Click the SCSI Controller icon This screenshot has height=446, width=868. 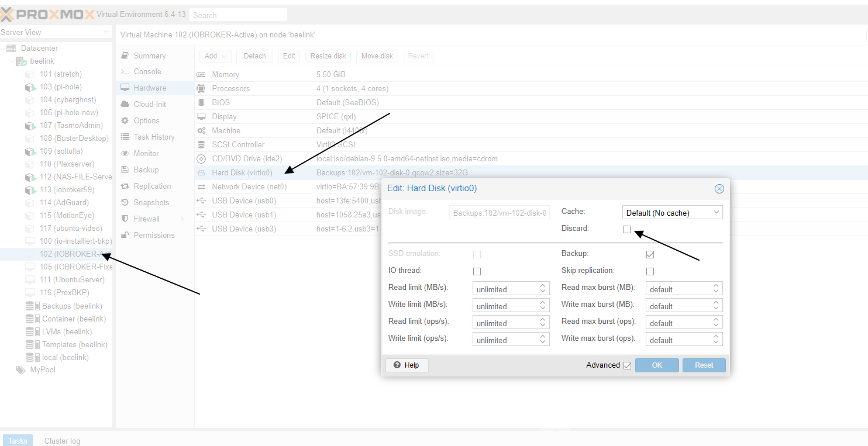pyautogui.click(x=201, y=144)
